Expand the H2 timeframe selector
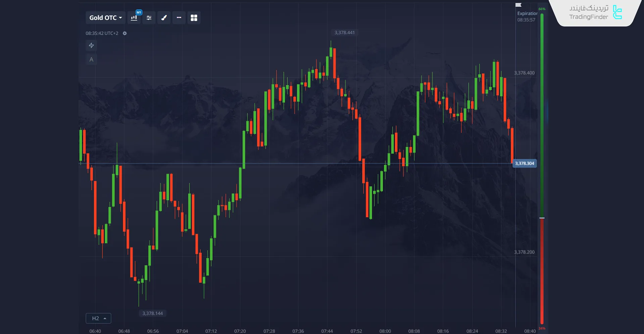This screenshot has height=334, width=644. (98, 318)
